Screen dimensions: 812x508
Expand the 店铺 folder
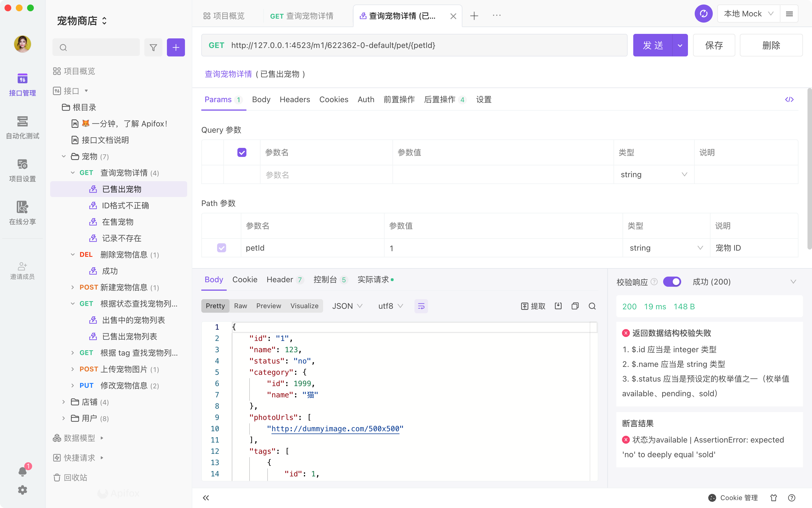click(x=63, y=402)
